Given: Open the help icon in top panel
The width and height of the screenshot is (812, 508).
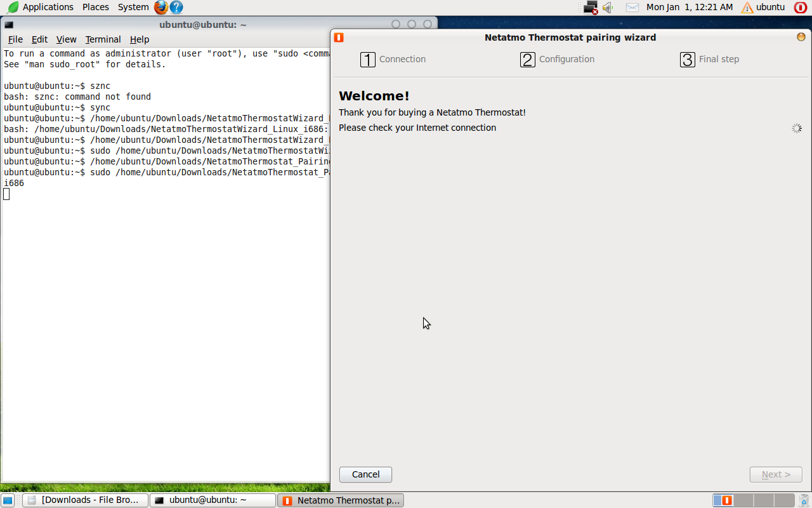Looking at the screenshot, I should tap(176, 7).
